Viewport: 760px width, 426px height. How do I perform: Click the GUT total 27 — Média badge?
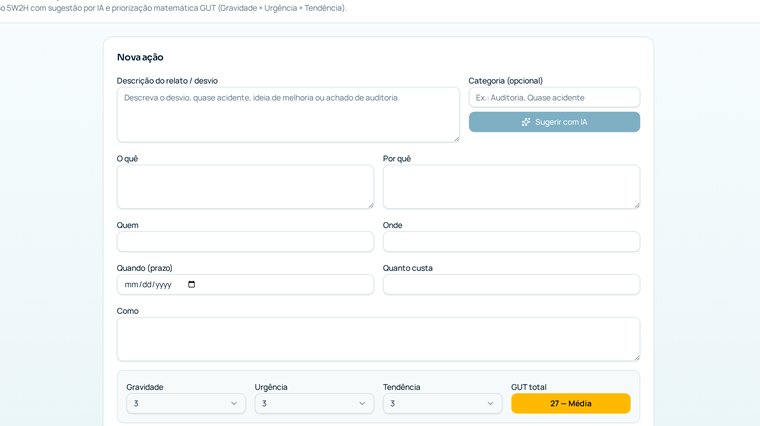(570, 403)
